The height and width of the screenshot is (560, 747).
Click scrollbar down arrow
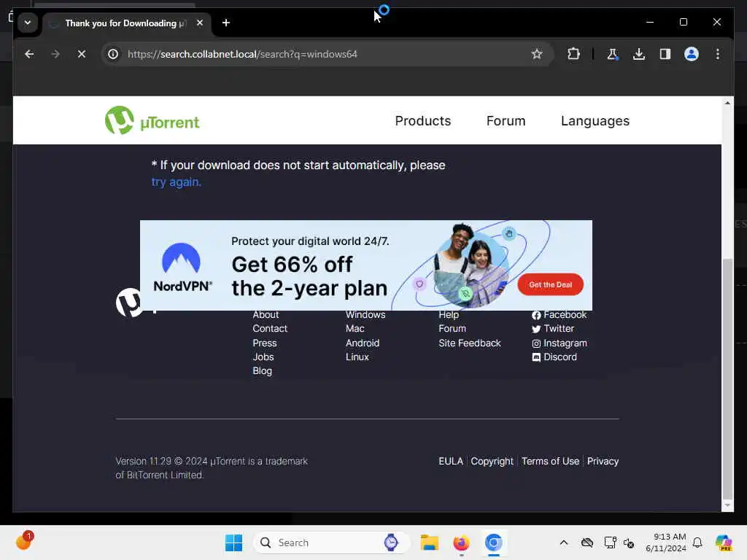pyautogui.click(x=727, y=505)
